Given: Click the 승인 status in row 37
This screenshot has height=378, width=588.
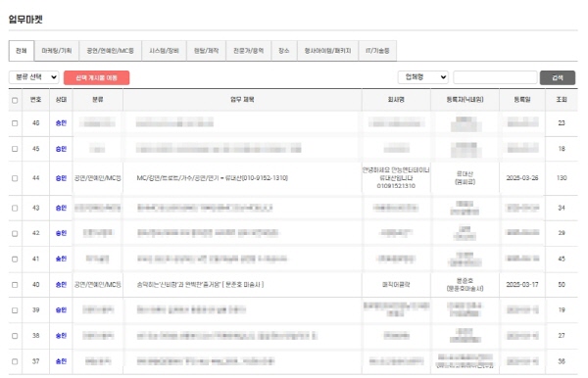Looking at the screenshot, I should (61, 361).
